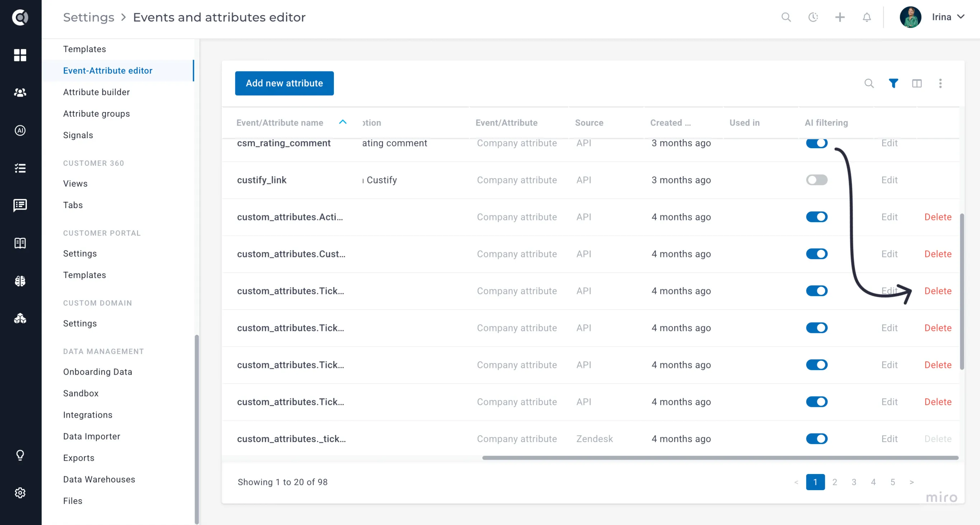This screenshot has width=980, height=525.
Task: Edit the custify_link attribute
Action: click(x=889, y=180)
